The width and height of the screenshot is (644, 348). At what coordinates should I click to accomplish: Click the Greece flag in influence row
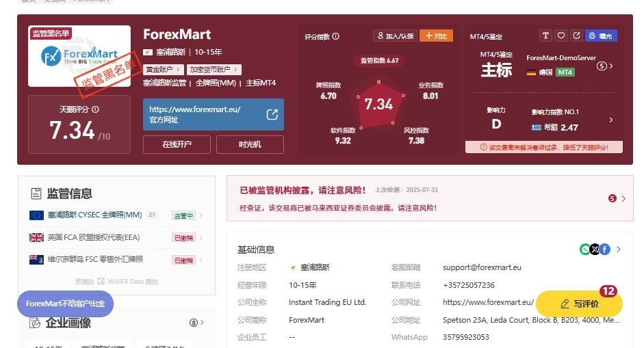[537, 127]
